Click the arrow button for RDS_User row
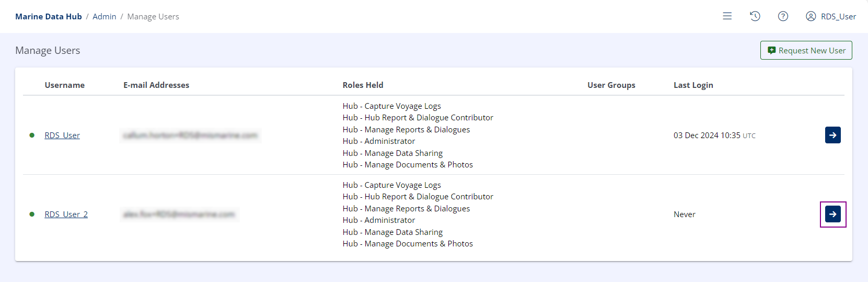 [832, 135]
